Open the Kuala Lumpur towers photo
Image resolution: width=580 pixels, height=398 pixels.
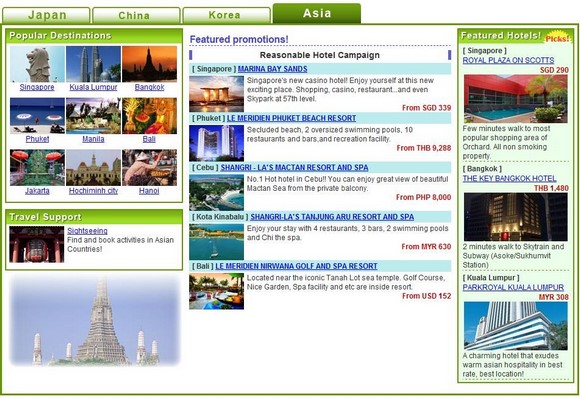tap(93, 64)
